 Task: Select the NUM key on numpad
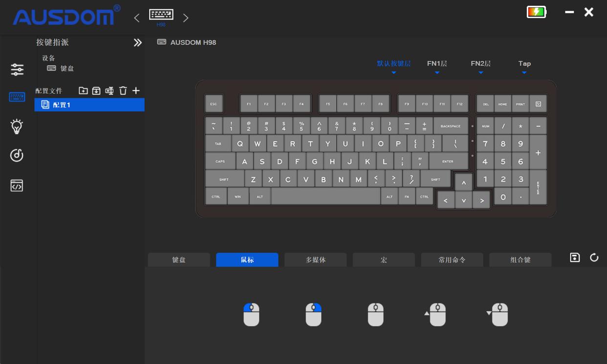pyautogui.click(x=485, y=126)
